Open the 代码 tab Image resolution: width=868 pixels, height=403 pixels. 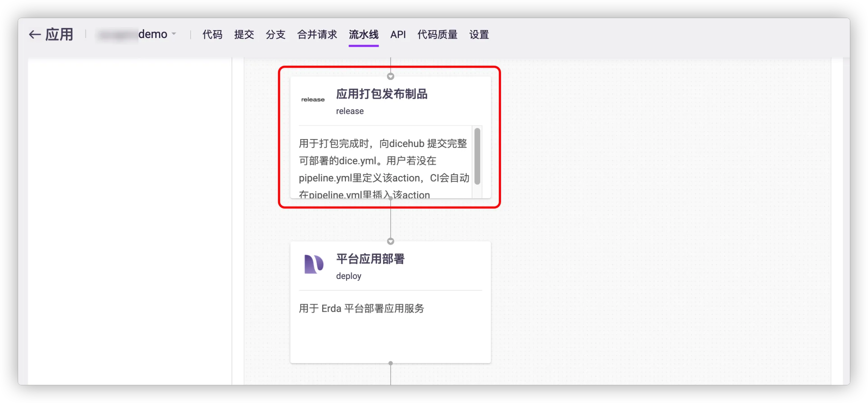(212, 35)
